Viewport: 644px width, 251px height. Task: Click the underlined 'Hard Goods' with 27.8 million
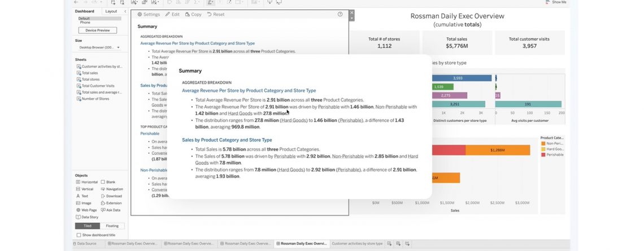(240, 113)
